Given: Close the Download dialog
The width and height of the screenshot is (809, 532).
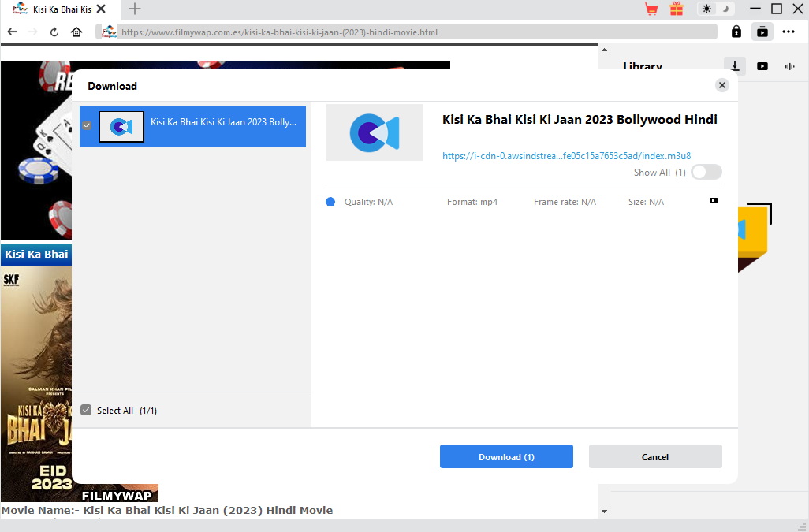Looking at the screenshot, I should tap(721, 86).
